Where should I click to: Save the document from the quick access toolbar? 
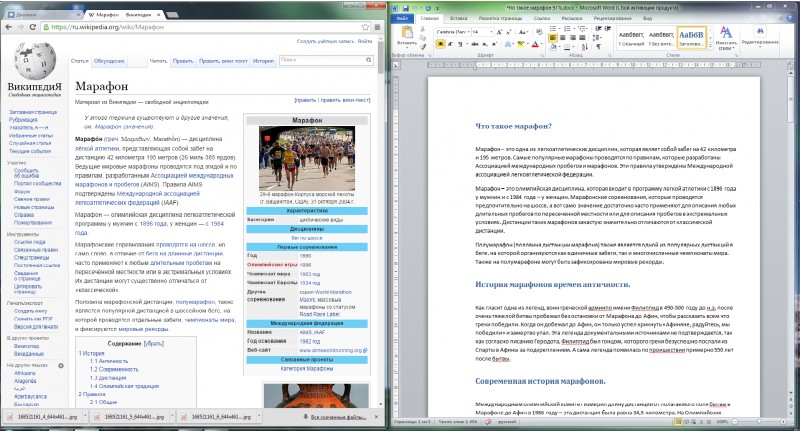[x=406, y=8]
